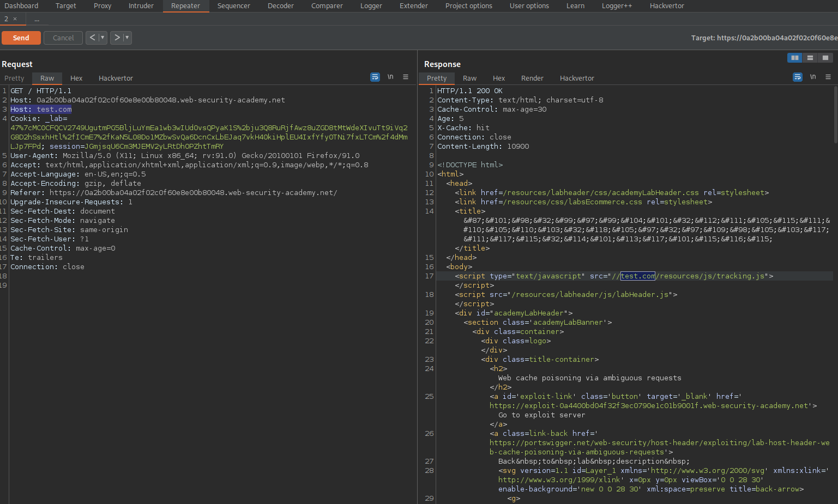
Task: Click the Target URL label
Action: [x=764, y=38]
